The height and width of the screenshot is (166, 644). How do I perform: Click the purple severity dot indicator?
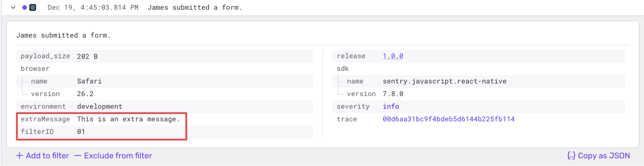click(24, 7)
